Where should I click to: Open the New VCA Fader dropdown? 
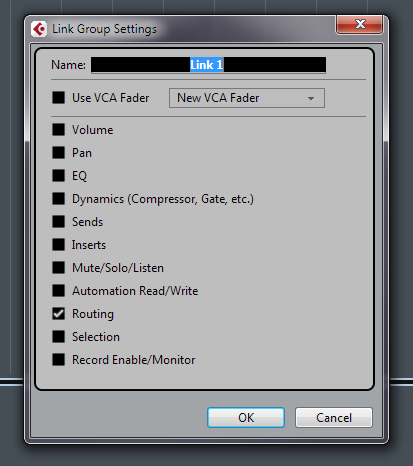[247, 98]
